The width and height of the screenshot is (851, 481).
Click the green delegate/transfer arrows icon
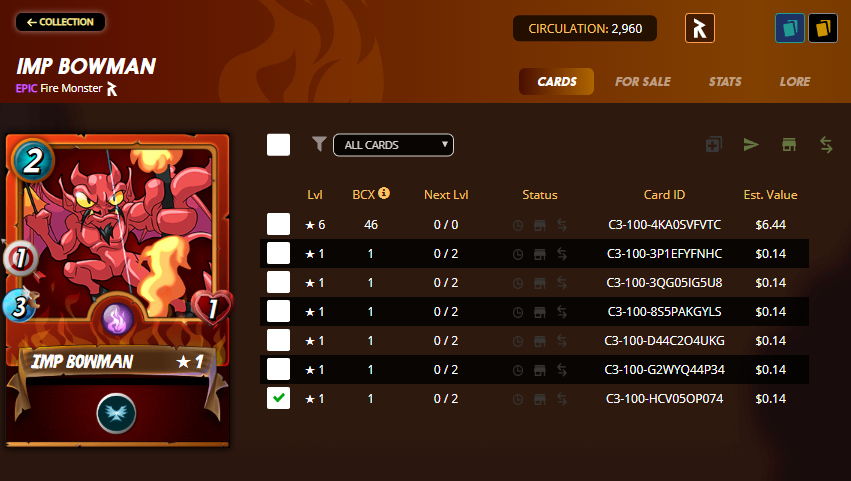click(x=826, y=144)
